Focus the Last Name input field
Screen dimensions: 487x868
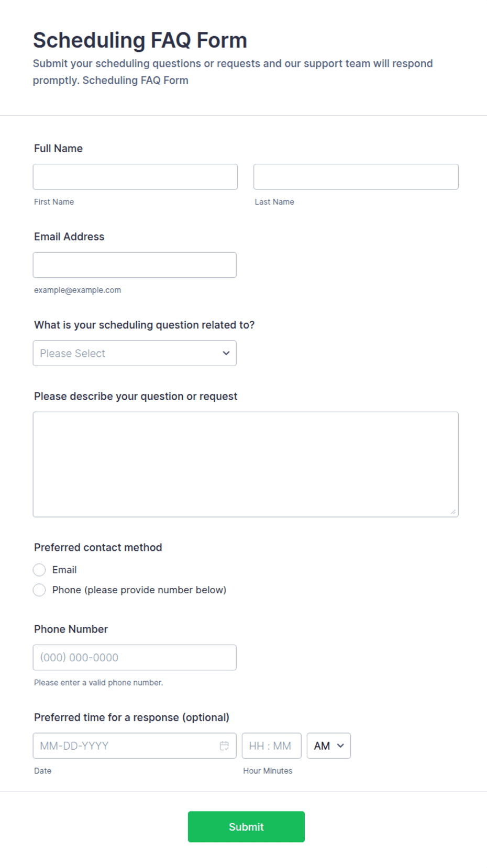(x=356, y=177)
